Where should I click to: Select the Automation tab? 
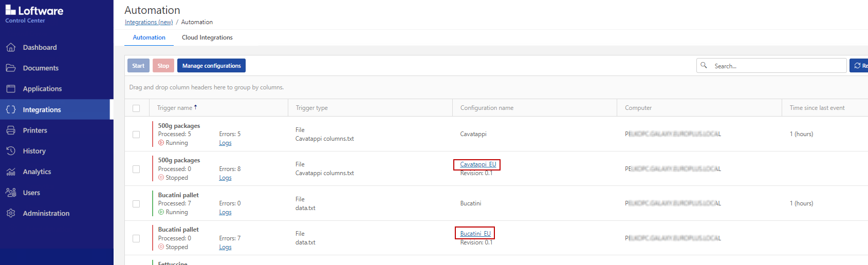pyautogui.click(x=149, y=37)
